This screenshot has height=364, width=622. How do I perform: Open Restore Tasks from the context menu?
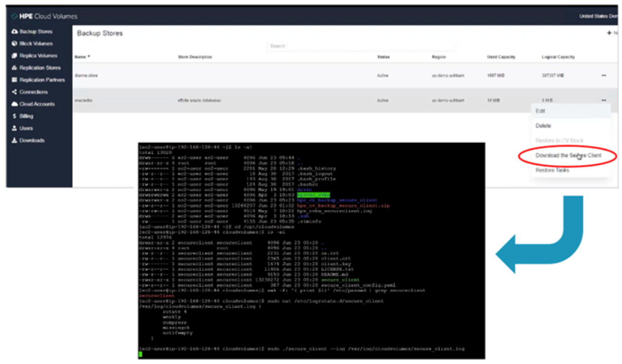[x=552, y=170]
